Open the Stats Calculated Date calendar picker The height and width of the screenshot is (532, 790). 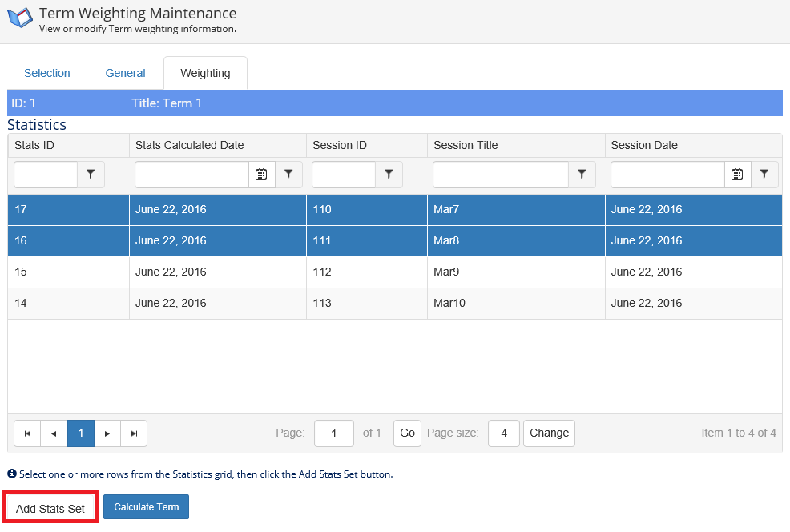261,175
